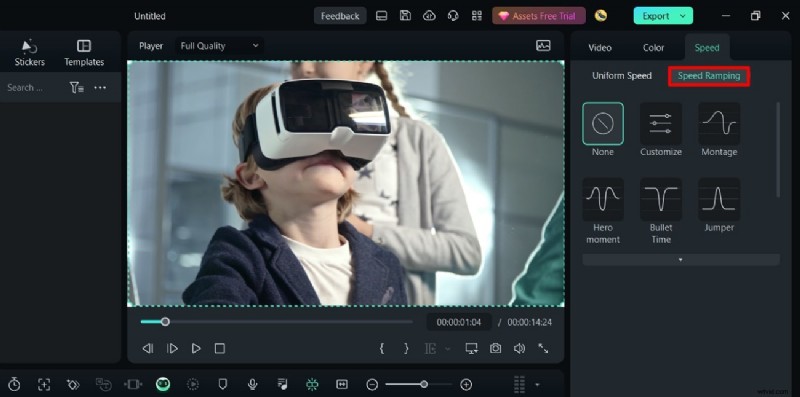Click the green bug-shaped toolbar icon
The height and width of the screenshot is (397, 800).
click(x=312, y=384)
